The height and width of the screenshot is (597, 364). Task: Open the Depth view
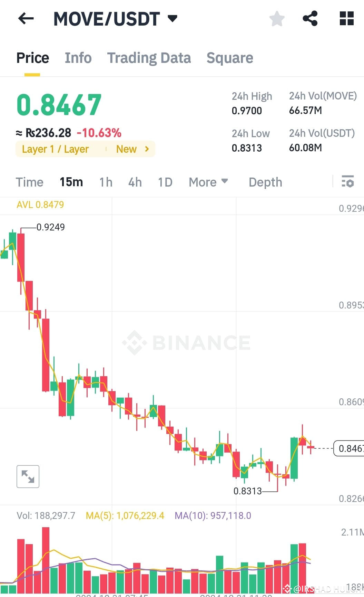265,182
